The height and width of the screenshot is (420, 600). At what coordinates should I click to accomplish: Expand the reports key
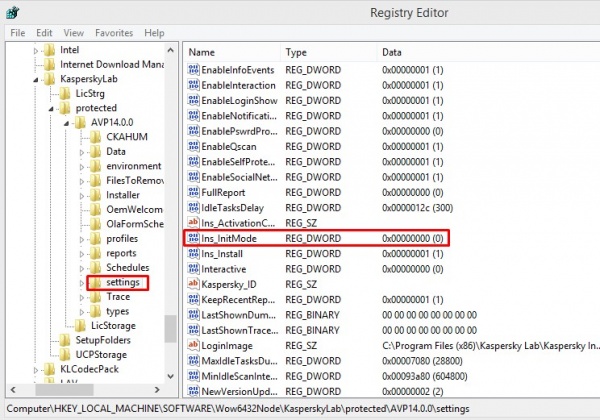click(x=82, y=254)
